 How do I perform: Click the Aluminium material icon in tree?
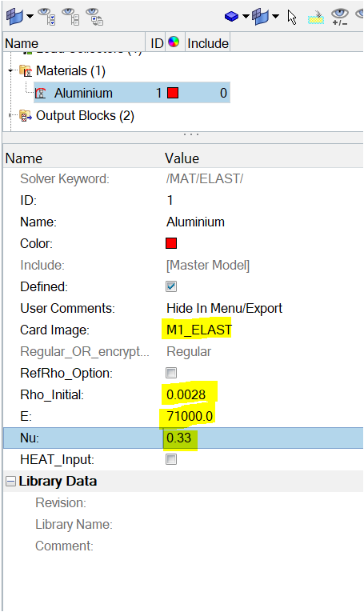(x=41, y=94)
